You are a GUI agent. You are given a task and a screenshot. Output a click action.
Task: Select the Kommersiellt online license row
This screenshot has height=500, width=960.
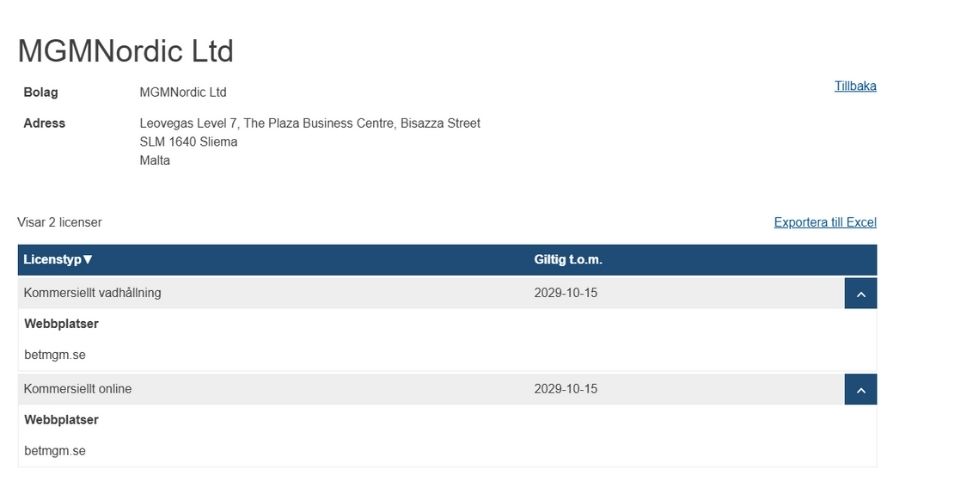[78, 389]
